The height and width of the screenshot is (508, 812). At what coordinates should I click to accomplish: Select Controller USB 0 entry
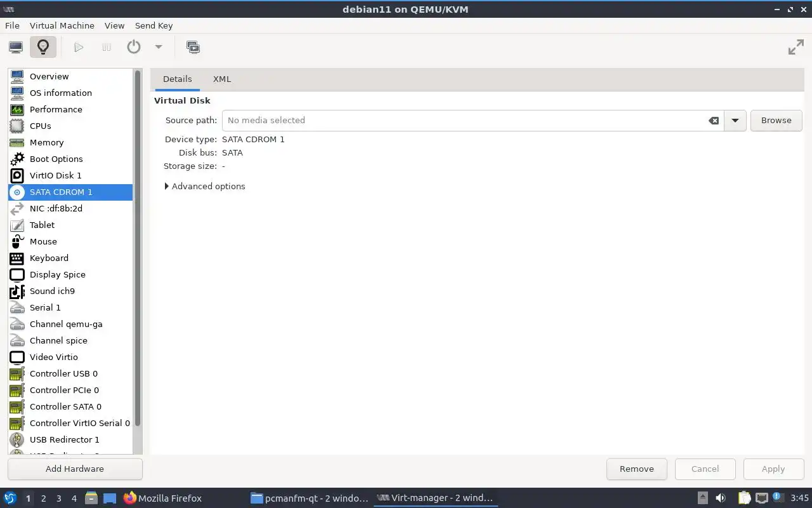point(70,373)
